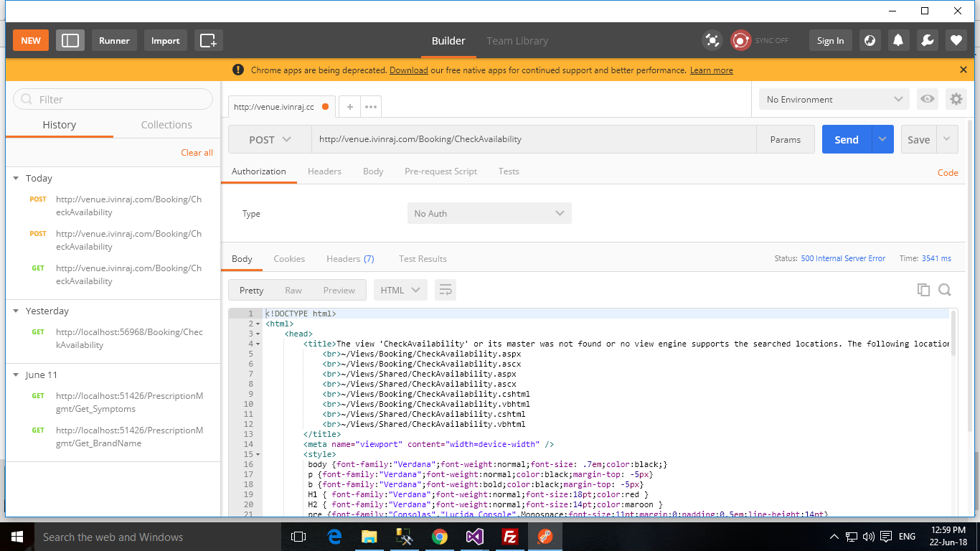Image resolution: width=980 pixels, height=551 pixels.
Task: Open the Runner button
Action: click(115, 40)
